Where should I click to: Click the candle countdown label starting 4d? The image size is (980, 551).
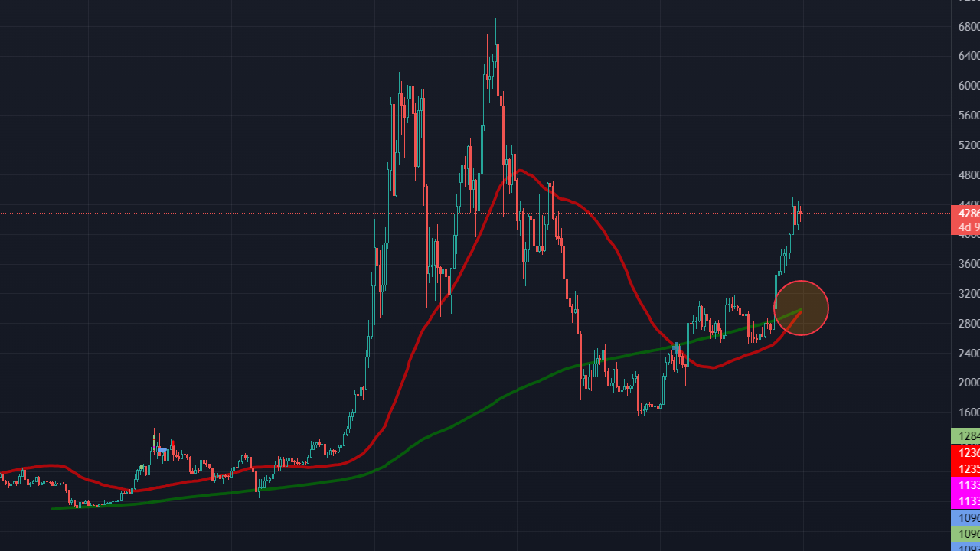point(965,227)
